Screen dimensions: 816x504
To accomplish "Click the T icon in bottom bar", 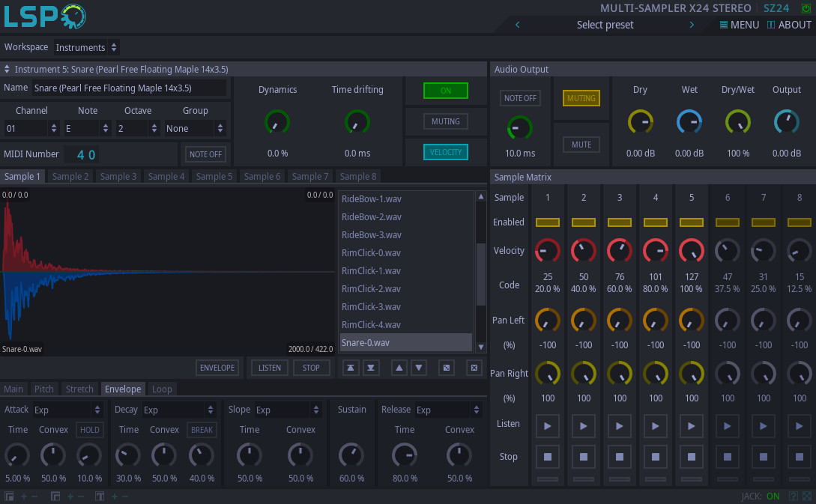I will (x=100, y=497).
